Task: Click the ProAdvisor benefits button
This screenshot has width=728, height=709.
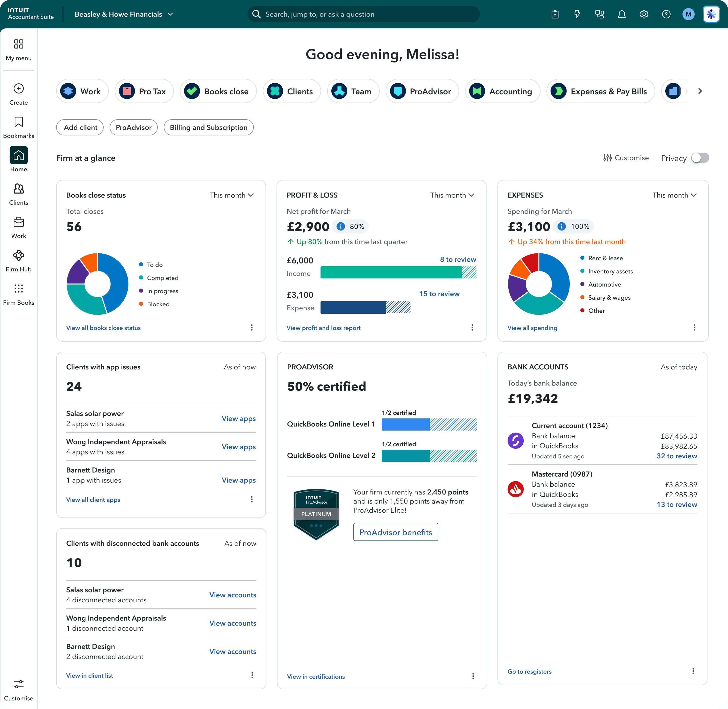Action: (396, 532)
